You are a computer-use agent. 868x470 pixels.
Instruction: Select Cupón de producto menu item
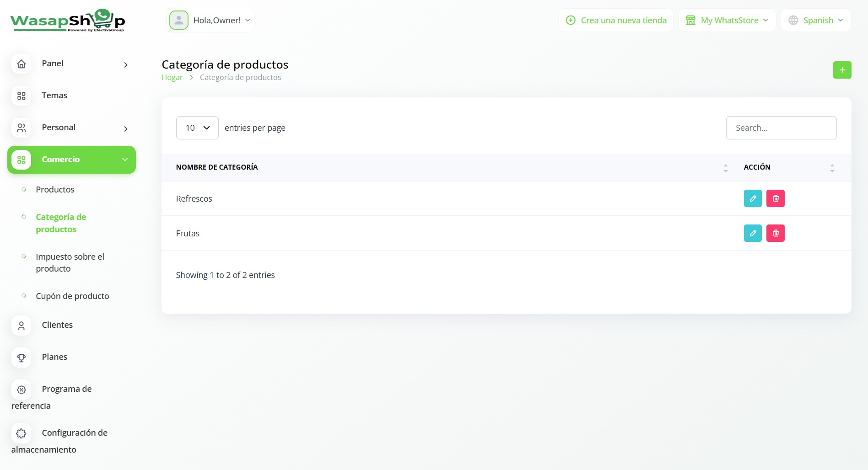click(x=72, y=296)
